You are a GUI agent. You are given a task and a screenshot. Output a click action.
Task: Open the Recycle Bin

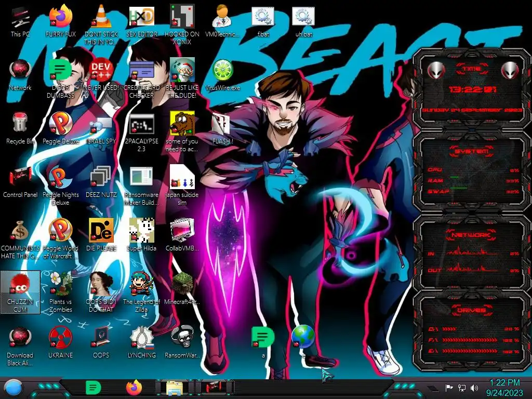[20, 123]
